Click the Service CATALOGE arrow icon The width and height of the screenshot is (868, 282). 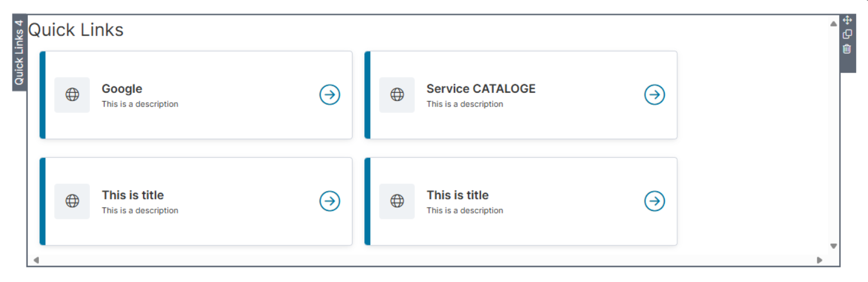point(654,95)
